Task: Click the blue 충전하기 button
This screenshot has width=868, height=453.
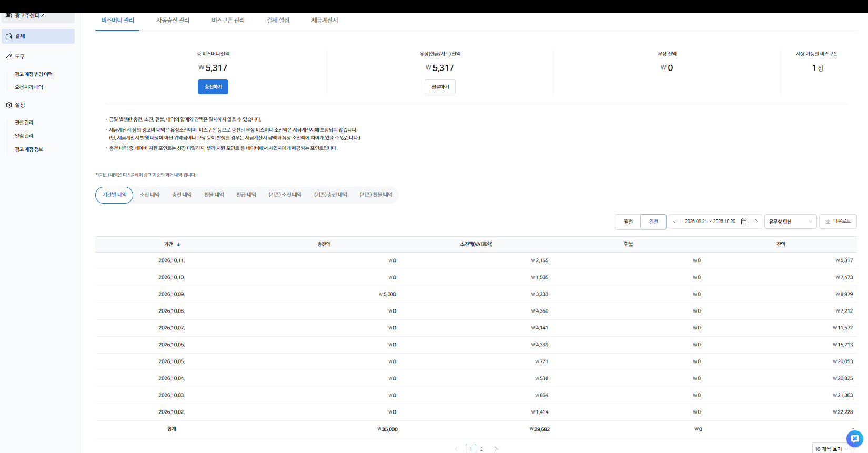Action: [x=213, y=87]
